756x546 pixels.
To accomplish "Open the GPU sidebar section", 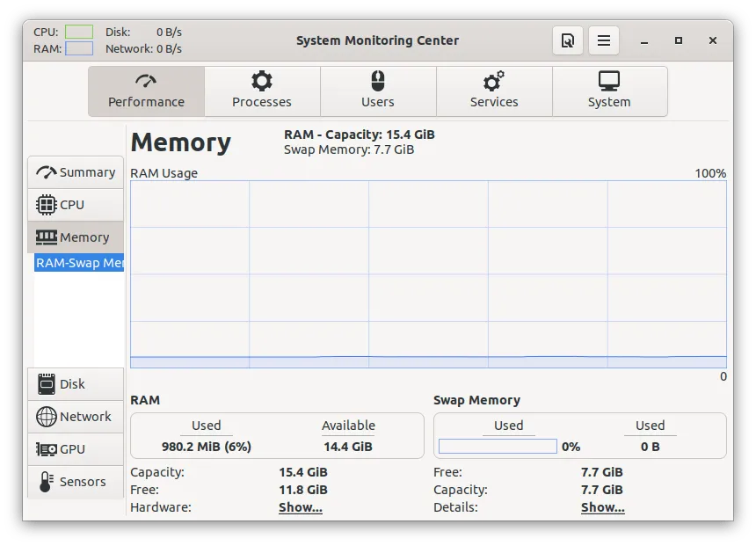I will click(76, 449).
